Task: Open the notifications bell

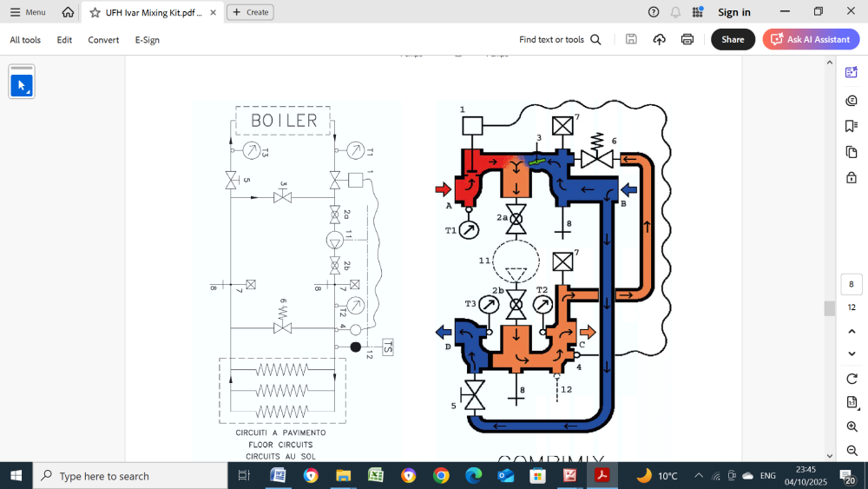Action: coord(675,12)
